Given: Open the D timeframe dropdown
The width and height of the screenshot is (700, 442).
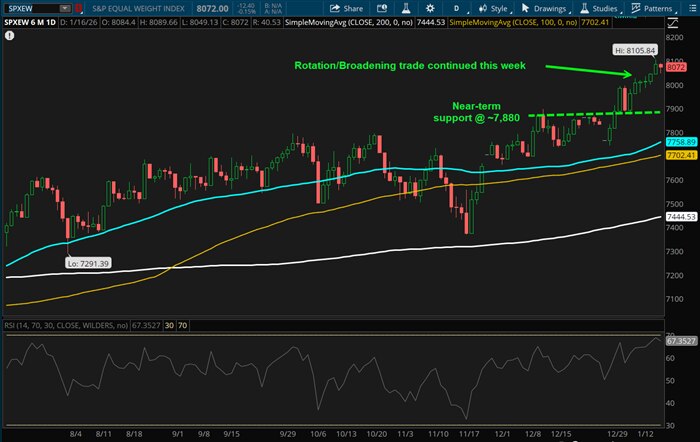Looking at the screenshot, I should coord(458,8).
